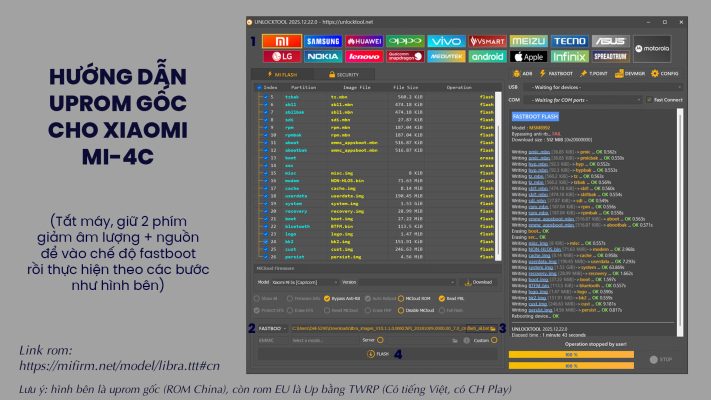This screenshot has width=711, height=400.
Task: Select the Xiaomi MI brand tile
Action: (281, 41)
